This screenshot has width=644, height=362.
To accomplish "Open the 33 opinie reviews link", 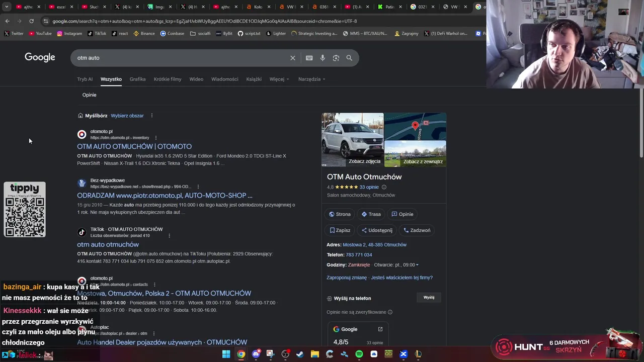I will [x=369, y=187].
